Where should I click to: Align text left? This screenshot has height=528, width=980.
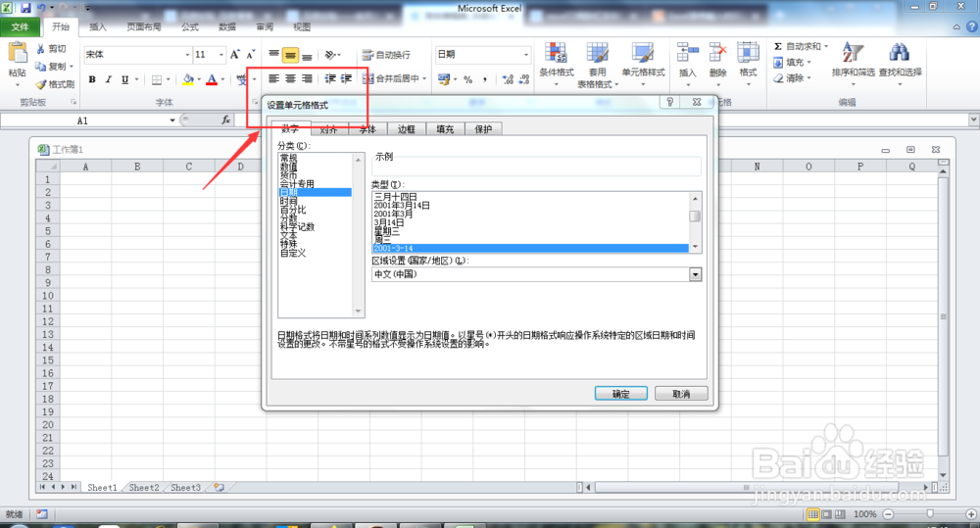[273, 78]
